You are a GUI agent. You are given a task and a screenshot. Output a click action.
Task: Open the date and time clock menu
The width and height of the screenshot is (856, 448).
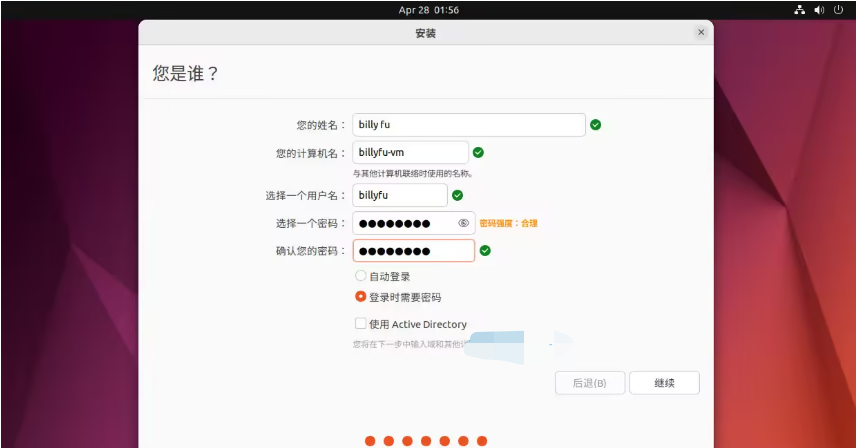tap(428, 10)
